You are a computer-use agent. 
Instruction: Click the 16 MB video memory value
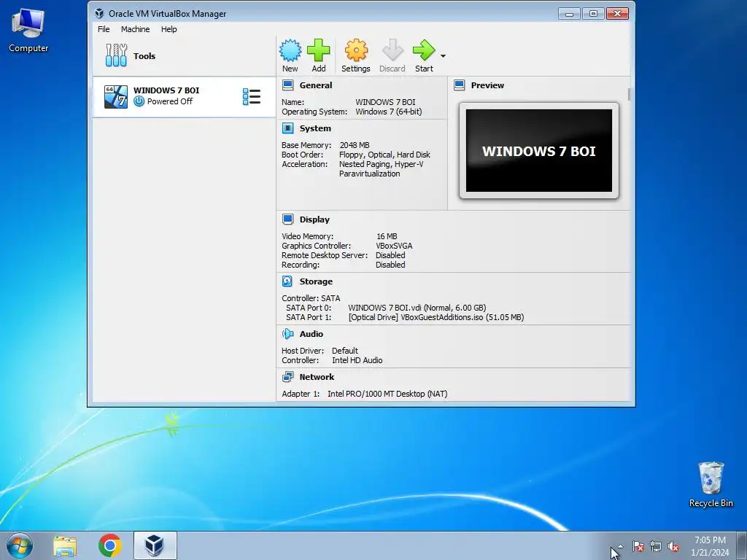pyautogui.click(x=387, y=236)
